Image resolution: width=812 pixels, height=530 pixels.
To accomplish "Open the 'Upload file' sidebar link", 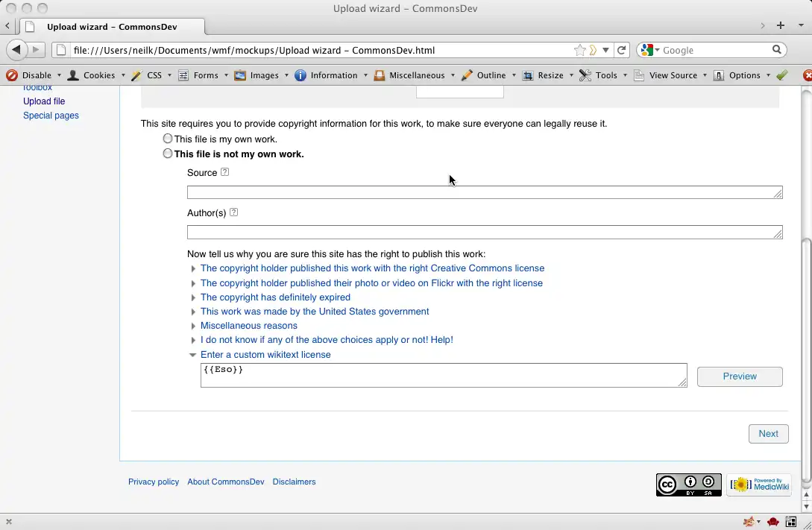I will 44,101.
